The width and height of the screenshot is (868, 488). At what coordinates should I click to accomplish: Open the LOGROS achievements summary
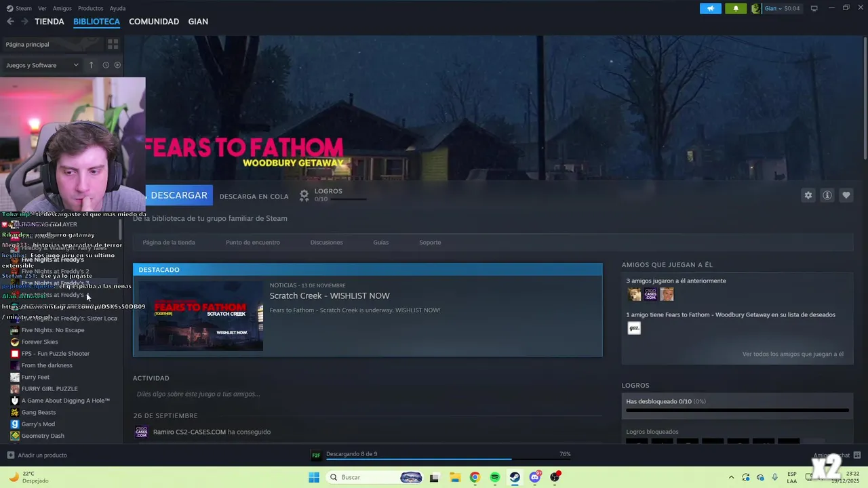point(332,195)
